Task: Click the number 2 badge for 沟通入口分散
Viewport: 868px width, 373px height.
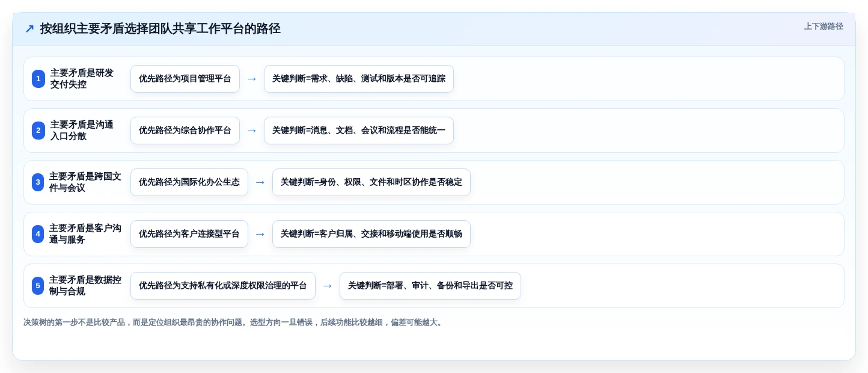Action: coord(38,131)
